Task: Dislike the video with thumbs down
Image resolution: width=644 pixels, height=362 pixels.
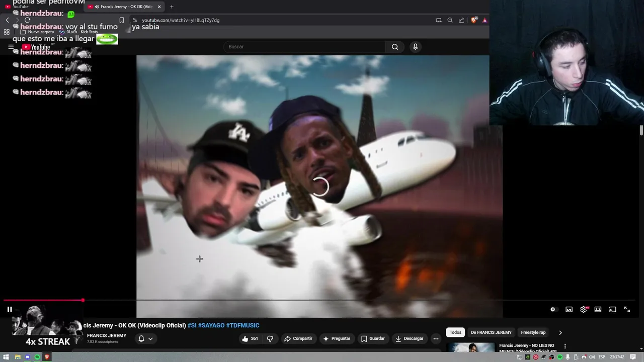Action: pyautogui.click(x=270, y=339)
